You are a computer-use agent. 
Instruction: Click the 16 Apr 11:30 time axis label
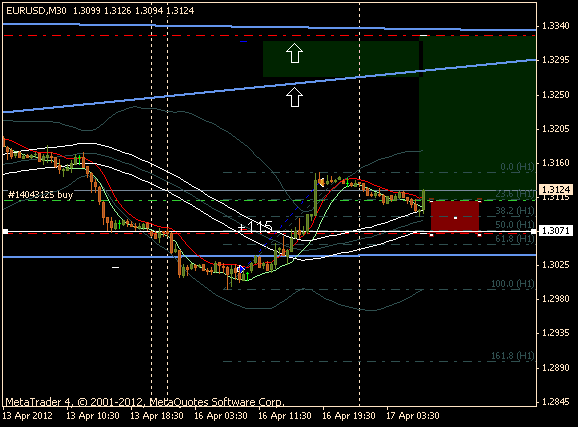point(285,416)
